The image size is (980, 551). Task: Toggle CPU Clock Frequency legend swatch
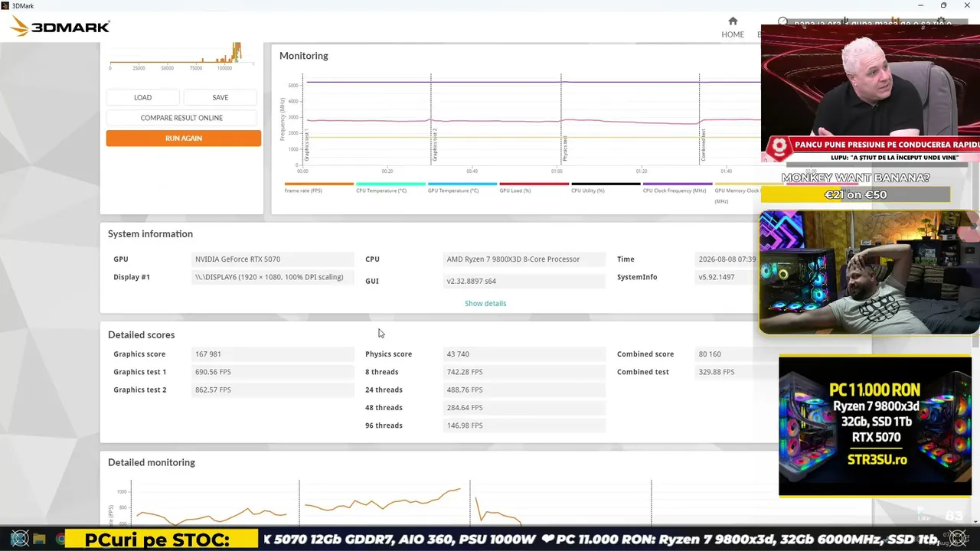pyautogui.click(x=677, y=184)
